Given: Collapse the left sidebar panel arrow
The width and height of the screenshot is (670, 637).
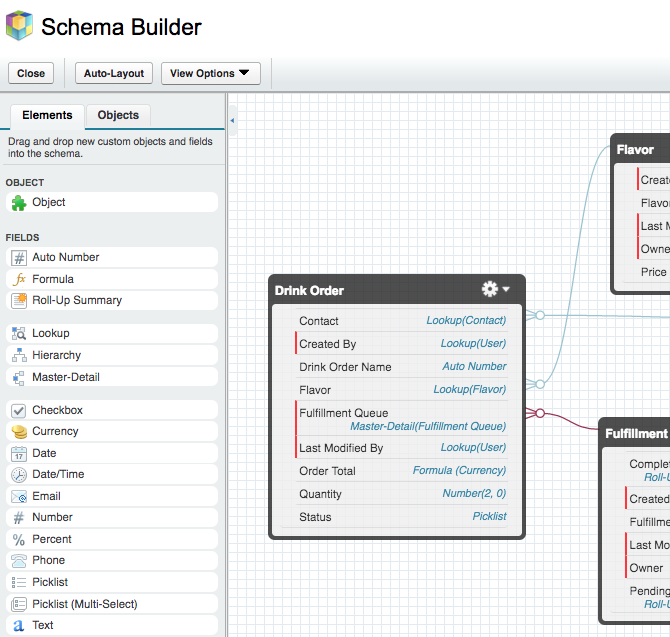Looking at the screenshot, I should click(232, 121).
